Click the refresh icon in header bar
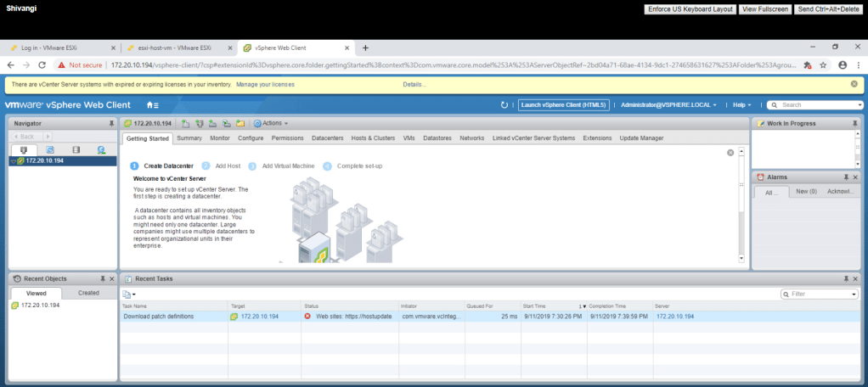The width and height of the screenshot is (868, 387). (504, 105)
